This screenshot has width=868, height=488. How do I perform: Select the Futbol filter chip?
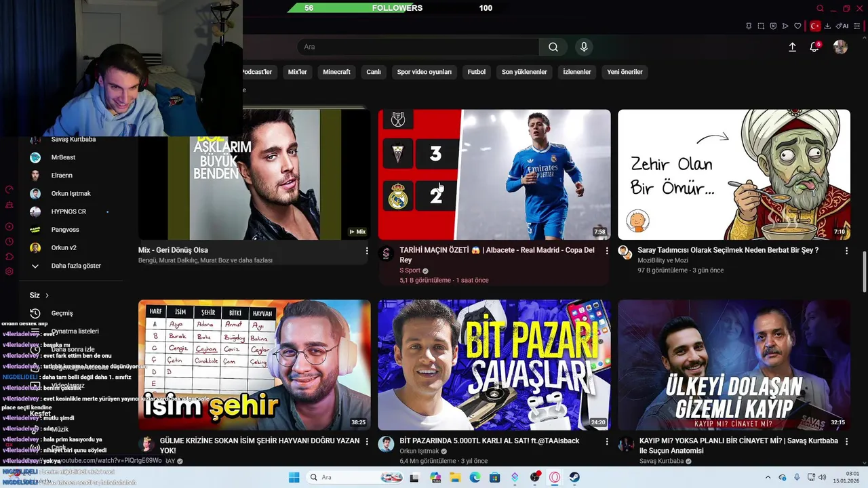point(477,72)
